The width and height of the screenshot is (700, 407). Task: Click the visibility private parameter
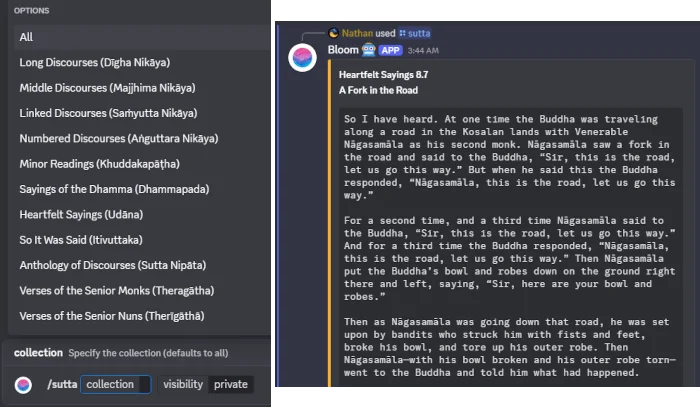coord(206,384)
